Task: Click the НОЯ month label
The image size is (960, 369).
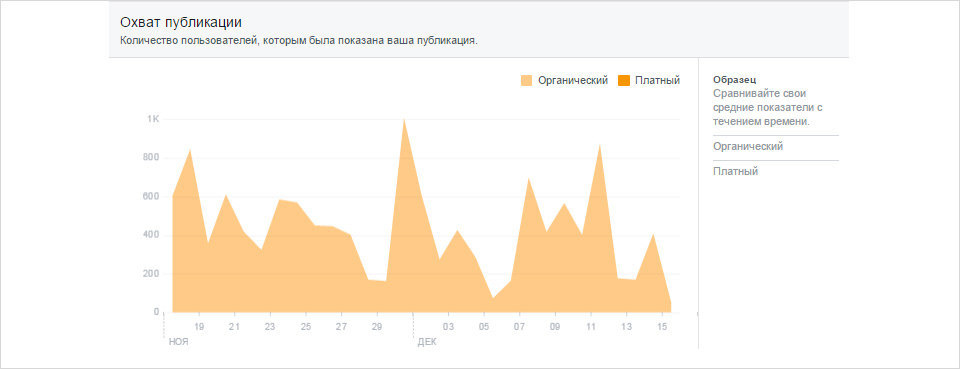Action: [178, 341]
